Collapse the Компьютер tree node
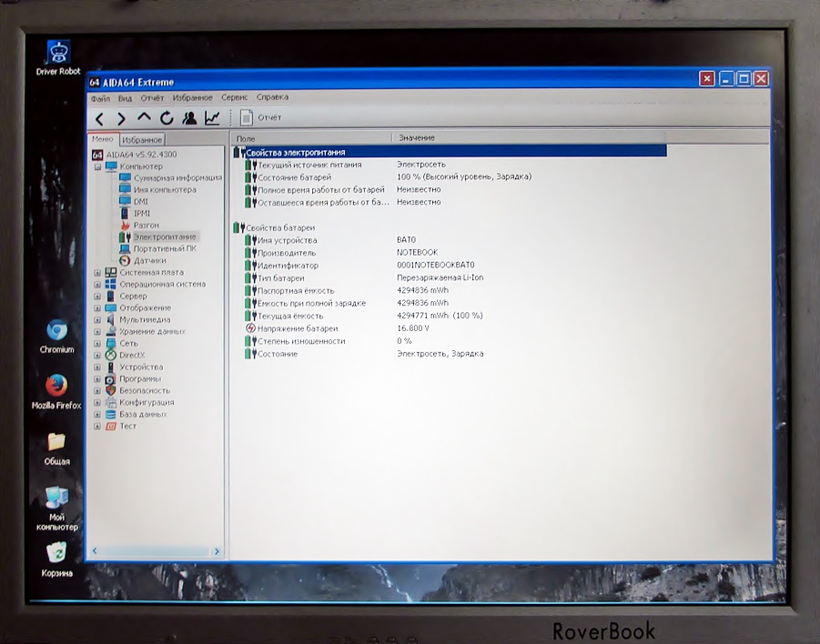820x644 pixels. (x=97, y=166)
